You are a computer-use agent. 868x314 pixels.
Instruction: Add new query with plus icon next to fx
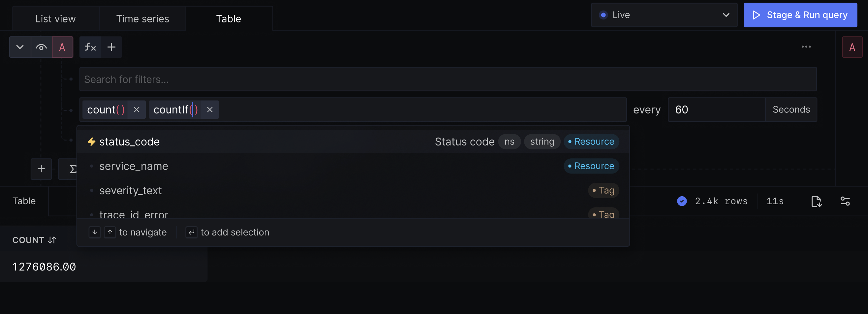point(111,47)
